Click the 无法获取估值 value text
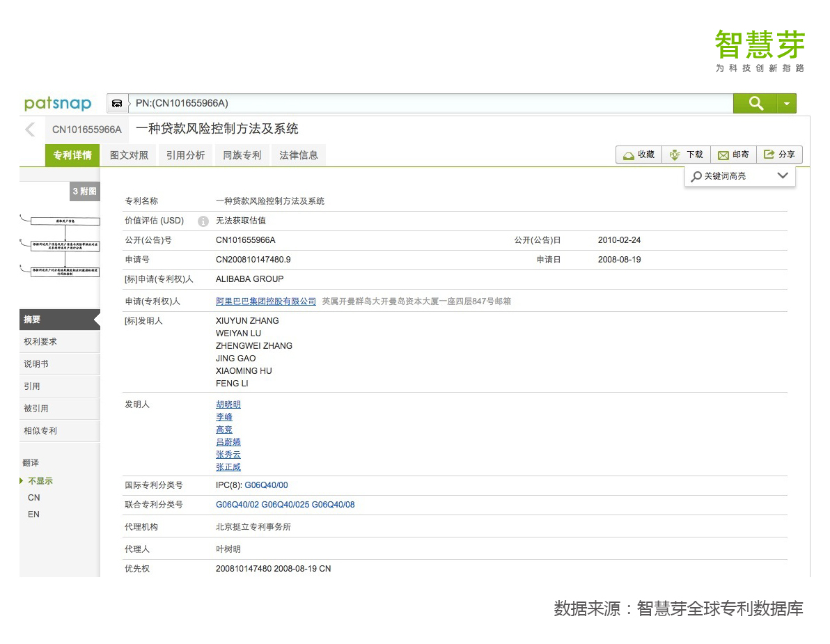830x644 pixels. (x=241, y=221)
